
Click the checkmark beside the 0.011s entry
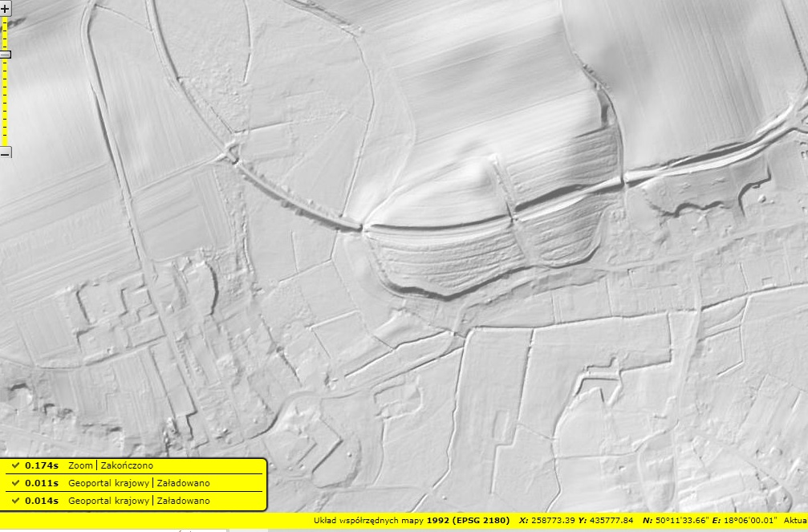15,483
